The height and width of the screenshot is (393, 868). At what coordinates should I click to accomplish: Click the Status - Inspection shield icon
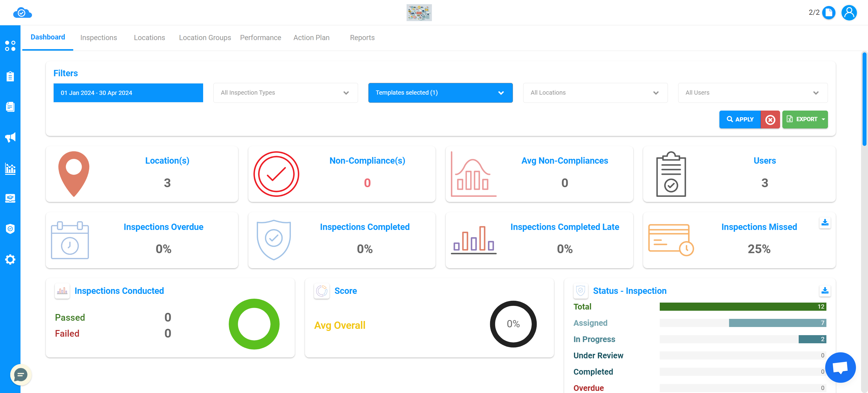[580, 291]
